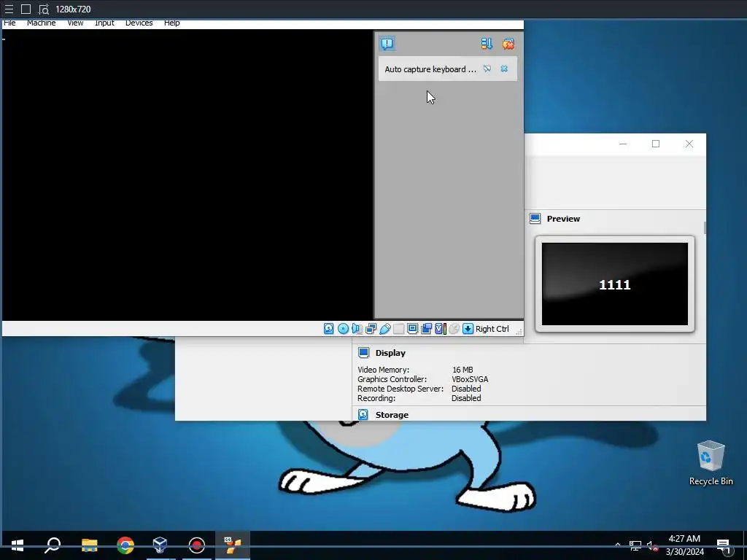The width and height of the screenshot is (747, 560).
Task: Open the remote viewer hamburger menu
Action: [x=9, y=9]
